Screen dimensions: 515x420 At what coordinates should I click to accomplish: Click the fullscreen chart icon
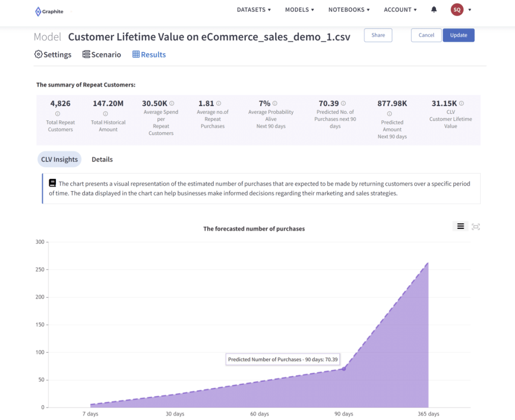click(476, 226)
